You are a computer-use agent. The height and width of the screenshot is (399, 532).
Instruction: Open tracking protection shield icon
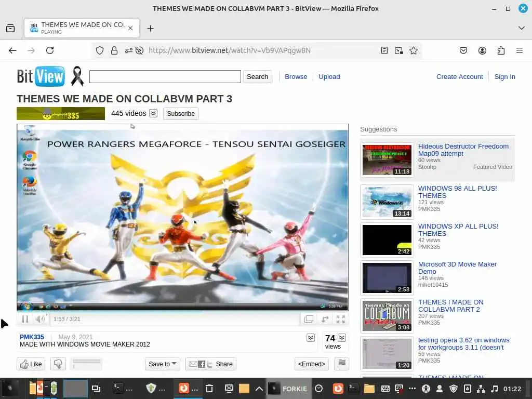click(99, 50)
